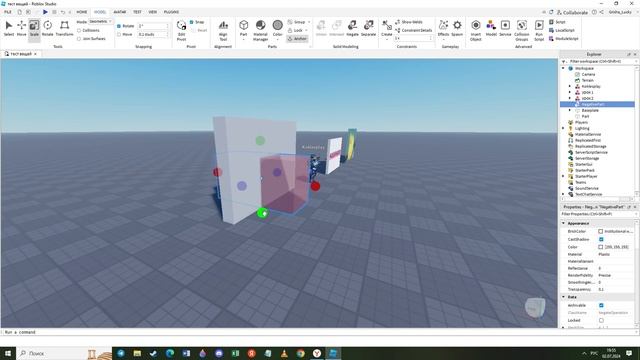The height and width of the screenshot is (360, 640).
Task: Toggle the Join Surfaces checkbox
Action: (x=79, y=39)
